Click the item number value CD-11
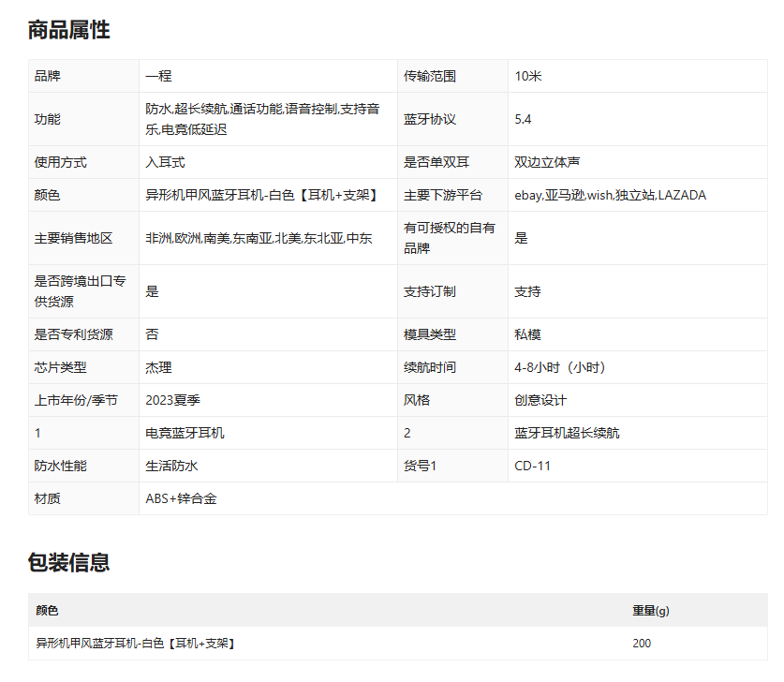784x682 pixels. coord(532,466)
